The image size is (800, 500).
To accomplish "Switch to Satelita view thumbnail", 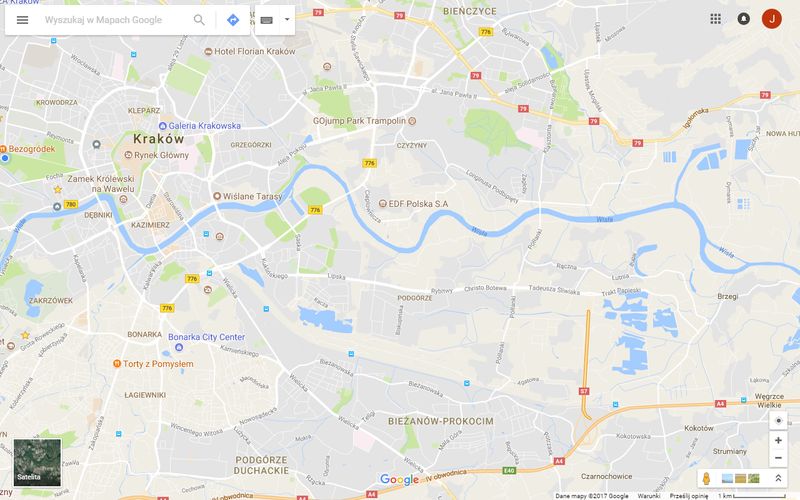I will coord(37,462).
